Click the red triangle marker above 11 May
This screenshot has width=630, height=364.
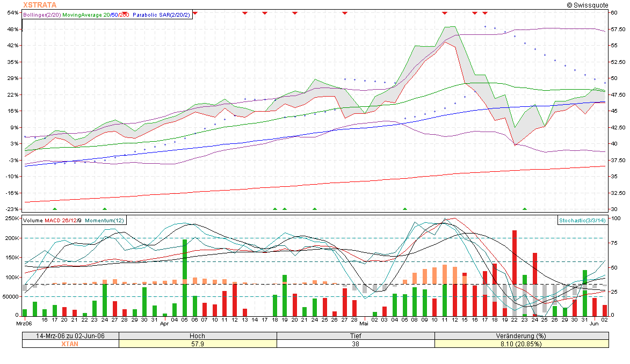(x=445, y=13)
